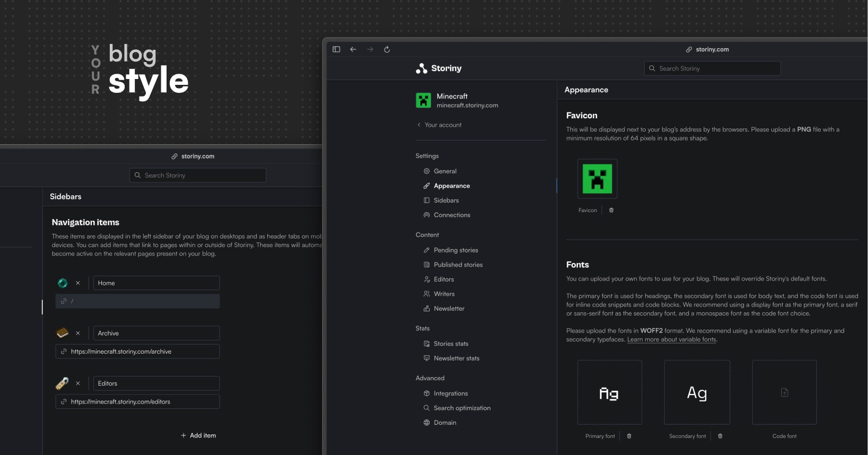Open Domain settings
The image size is (868, 455).
(440, 423)
